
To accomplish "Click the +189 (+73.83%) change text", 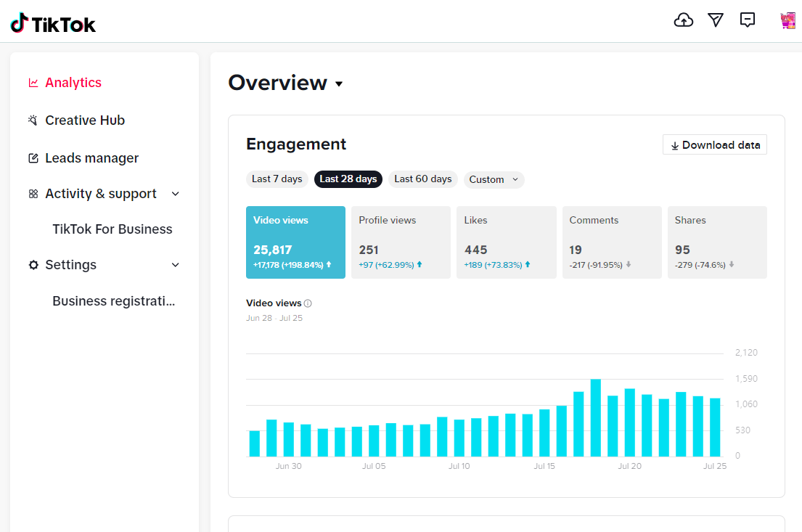I will 493,265.
